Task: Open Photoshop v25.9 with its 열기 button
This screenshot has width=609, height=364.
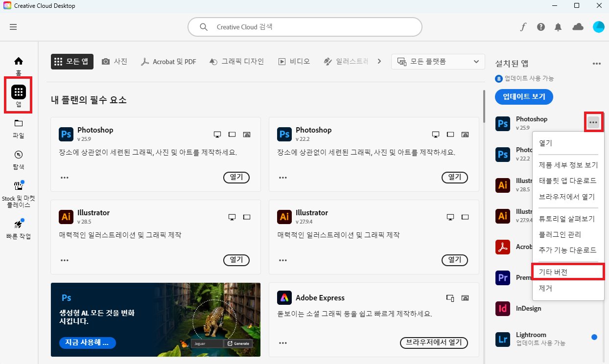Action: (x=236, y=177)
